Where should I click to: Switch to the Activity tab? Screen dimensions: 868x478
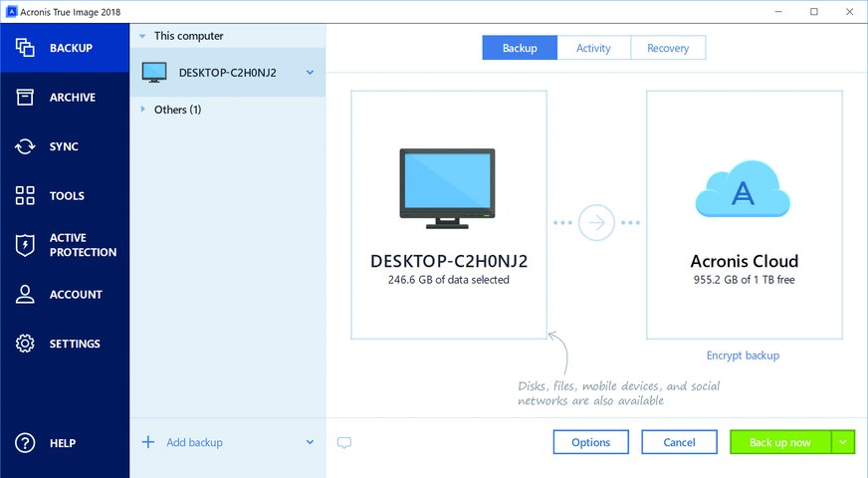coord(593,48)
